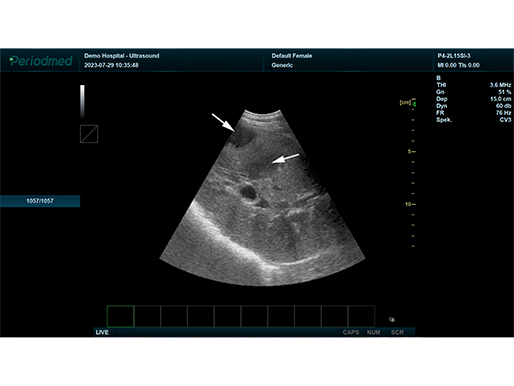
Task: Click the [cm] unit label on the depth ruler
Action: point(405,102)
